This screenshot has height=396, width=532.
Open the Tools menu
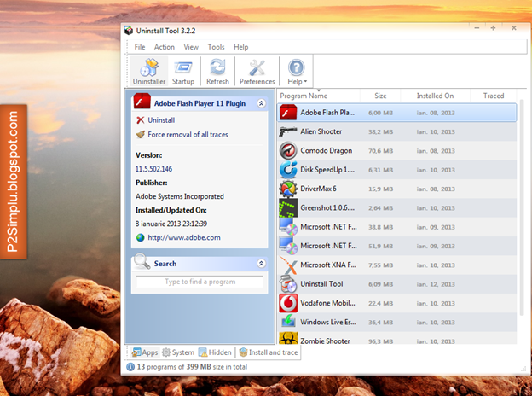pyautogui.click(x=217, y=47)
